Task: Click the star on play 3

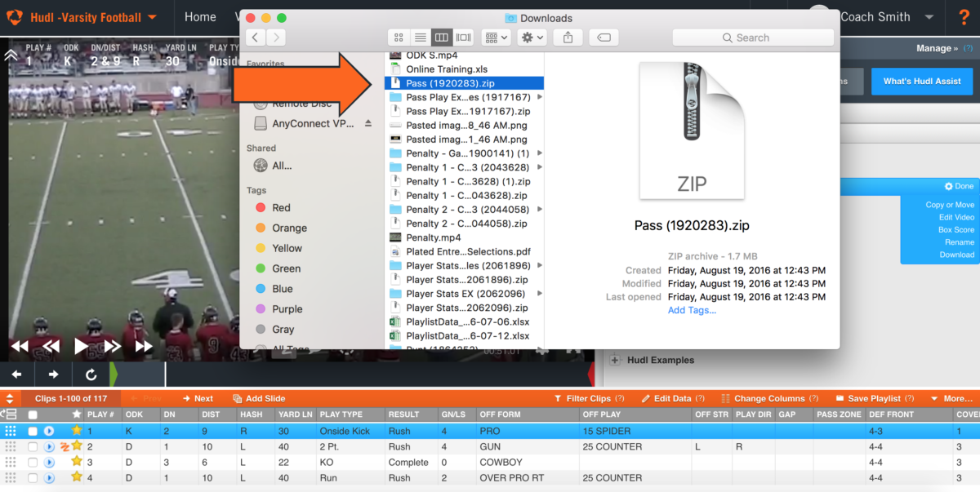Action: pyautogui.click(x=77, y=462)
